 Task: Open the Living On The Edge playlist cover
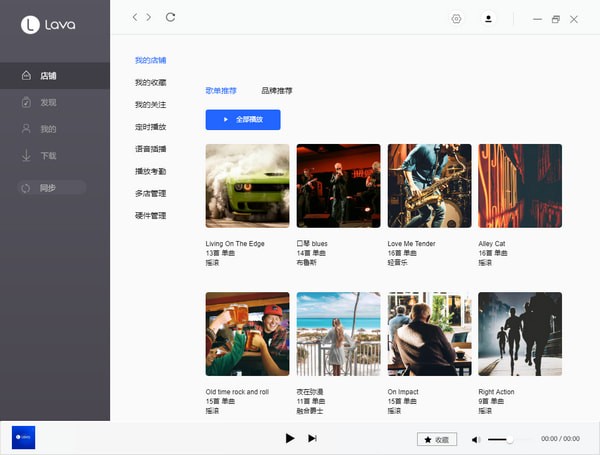[x=247, y=186]
